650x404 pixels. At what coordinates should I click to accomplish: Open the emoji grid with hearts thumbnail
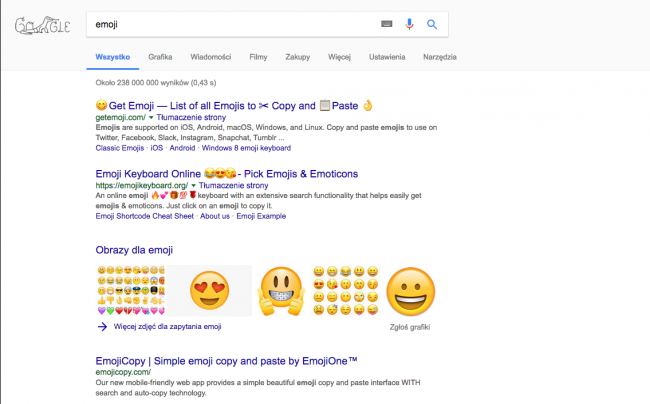coord(130,290)
